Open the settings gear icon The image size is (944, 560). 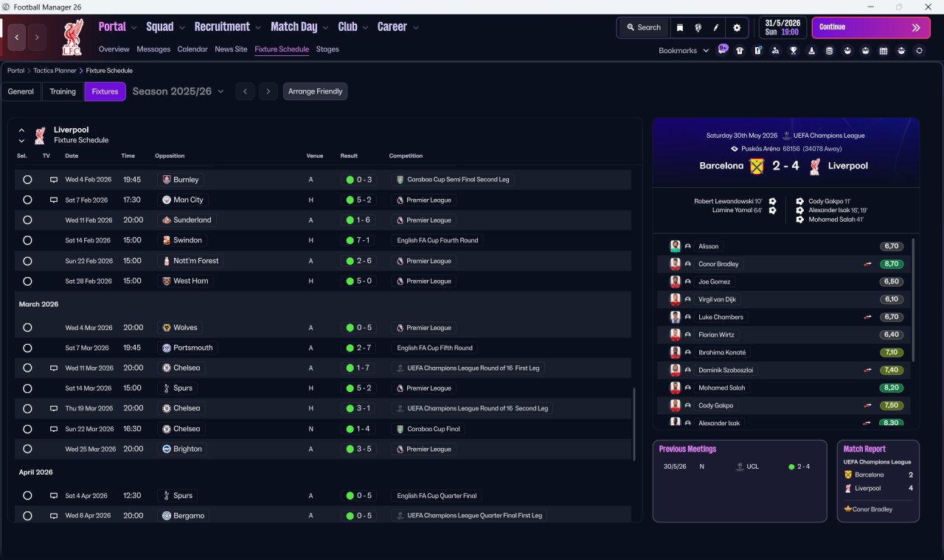point(736,27)
